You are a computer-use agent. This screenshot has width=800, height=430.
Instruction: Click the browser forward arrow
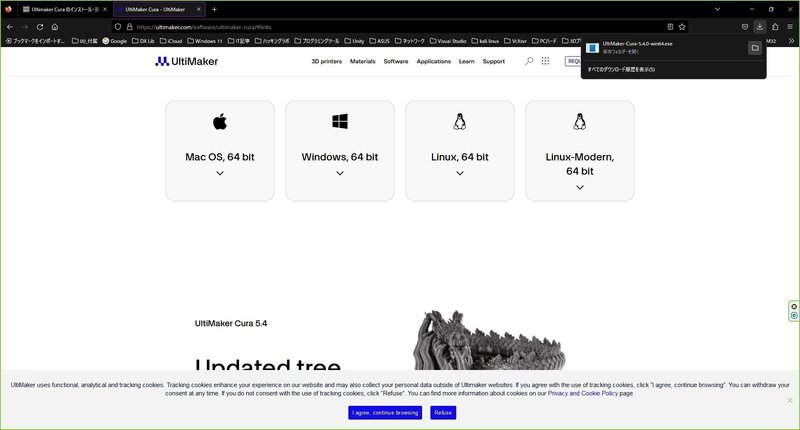pos(25,27)
